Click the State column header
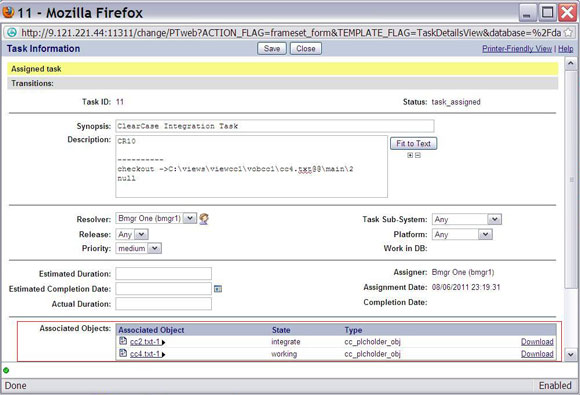This screenshot has width=580, height=395. coord(281,330)
